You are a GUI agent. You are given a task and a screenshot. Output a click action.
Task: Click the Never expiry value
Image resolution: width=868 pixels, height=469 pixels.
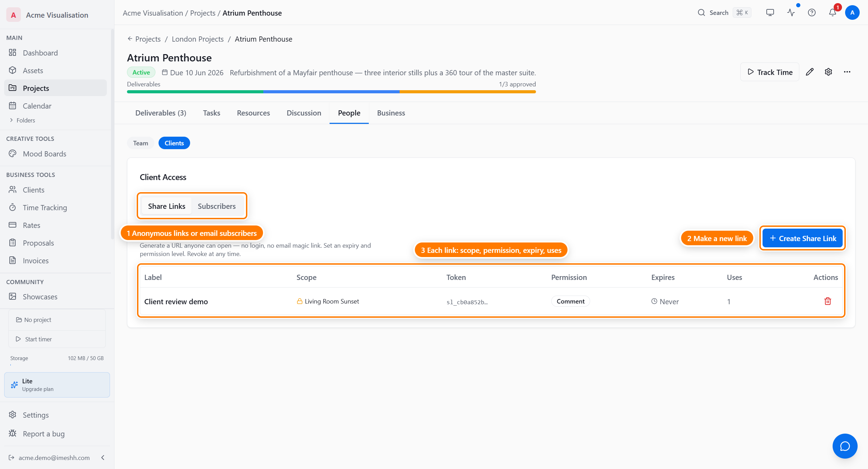click(665, 301)
